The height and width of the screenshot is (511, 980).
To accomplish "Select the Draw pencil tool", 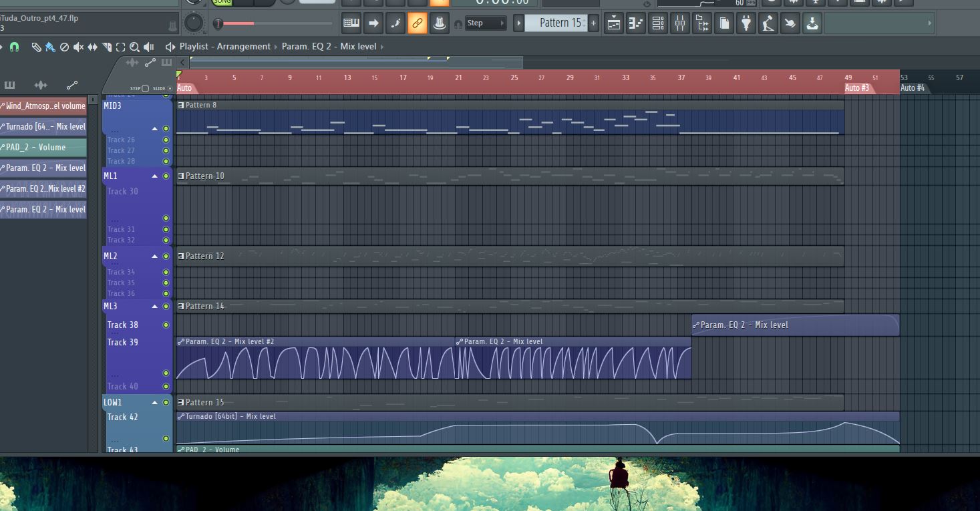I will tap(36, 47).
